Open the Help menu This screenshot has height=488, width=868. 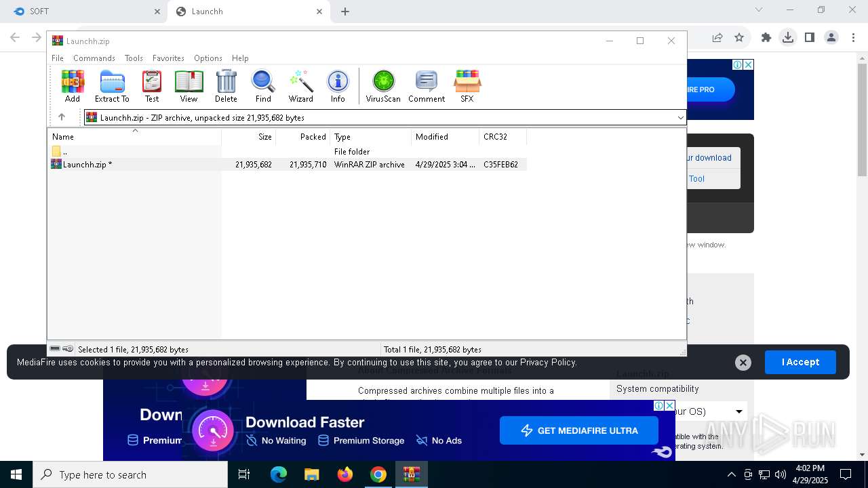240,58
